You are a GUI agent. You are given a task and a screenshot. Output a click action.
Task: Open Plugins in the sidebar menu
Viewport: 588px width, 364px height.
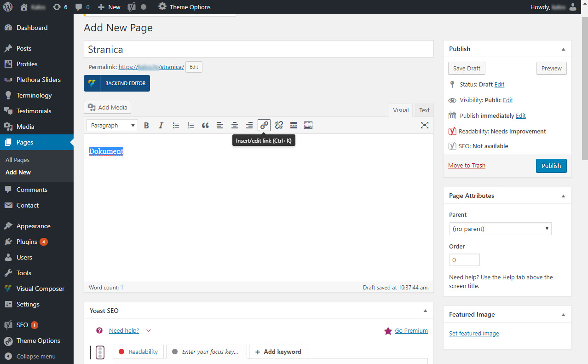pos(27,242)
